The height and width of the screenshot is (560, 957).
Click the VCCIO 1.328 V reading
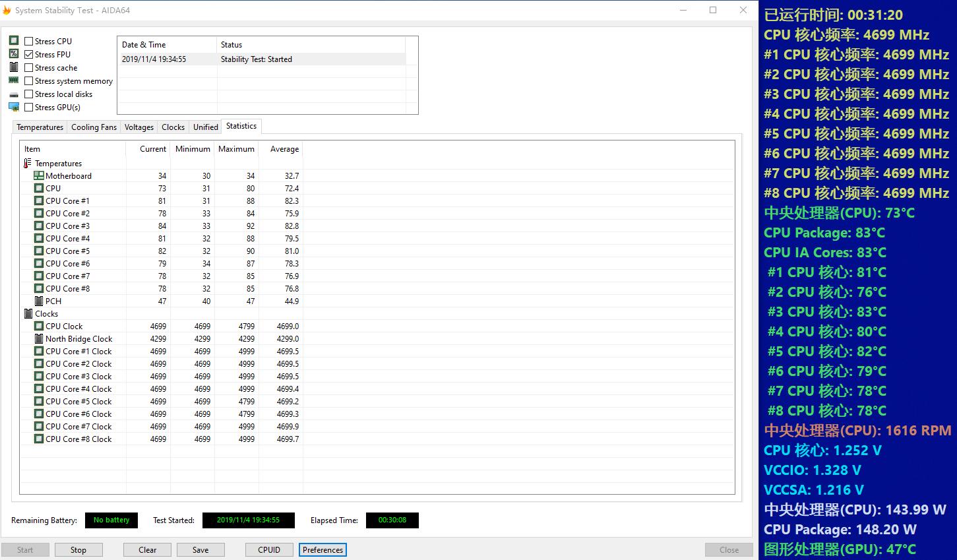(x=813, y=470)
